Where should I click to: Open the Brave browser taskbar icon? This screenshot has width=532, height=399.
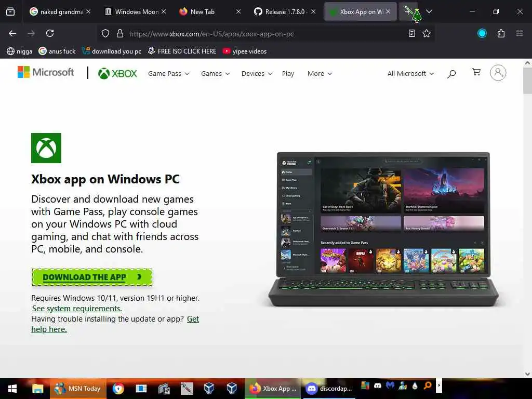point(118,389)
